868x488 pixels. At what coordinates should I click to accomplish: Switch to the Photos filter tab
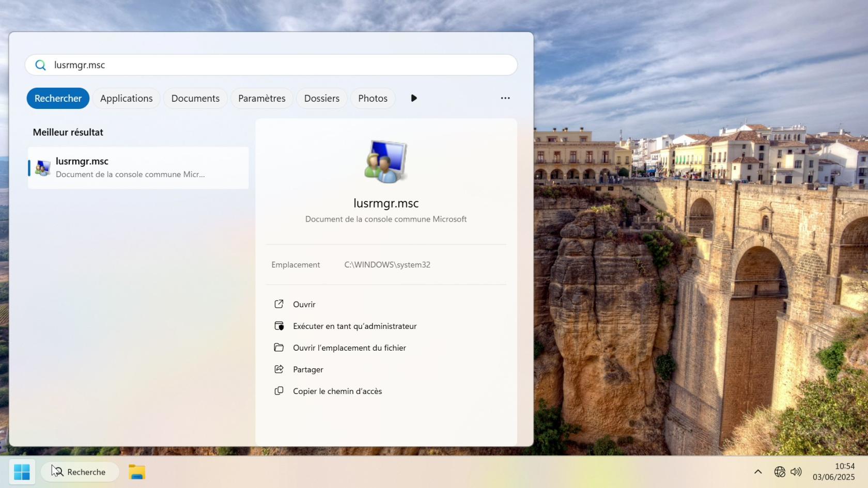tap(373, 98)
